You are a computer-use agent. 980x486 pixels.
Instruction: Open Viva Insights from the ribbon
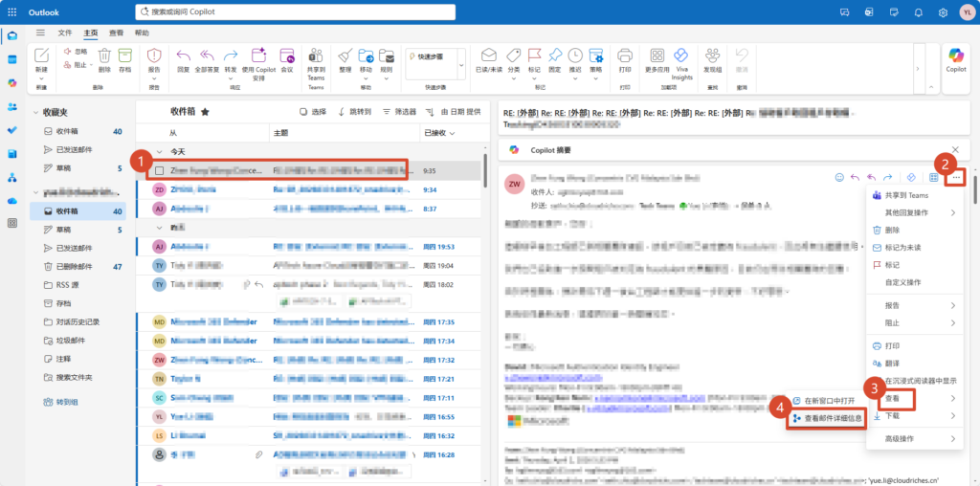pyautogui.click(x=681, y=55)
